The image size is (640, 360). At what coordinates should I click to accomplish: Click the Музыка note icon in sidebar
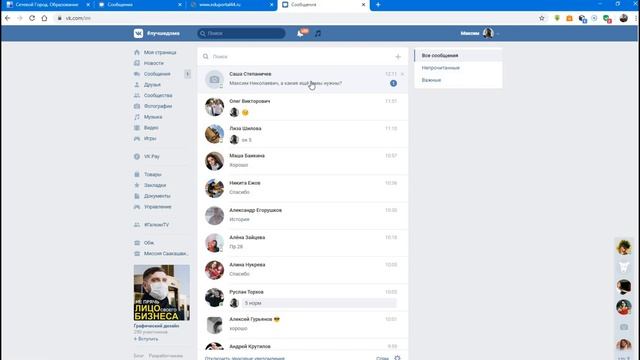tap(137, 117)
